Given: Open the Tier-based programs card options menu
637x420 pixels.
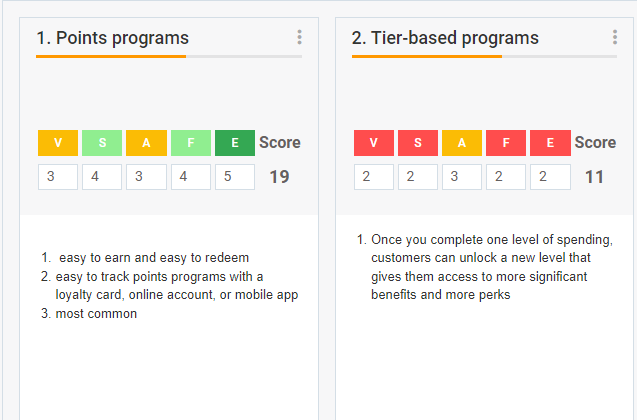Looking at the screenshot, I should point(614,38).
